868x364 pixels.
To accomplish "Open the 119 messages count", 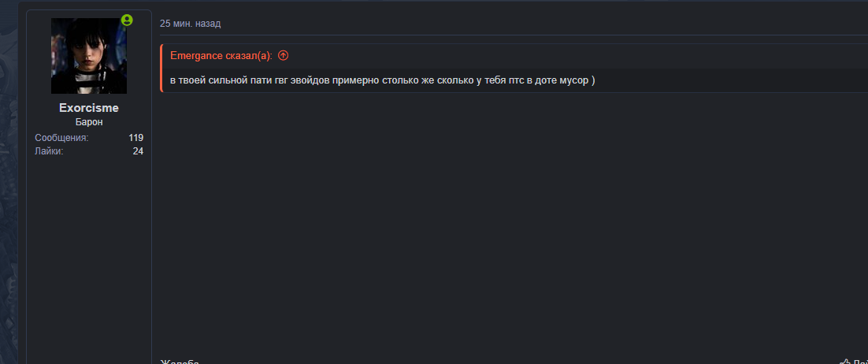I will coord(135,138).
